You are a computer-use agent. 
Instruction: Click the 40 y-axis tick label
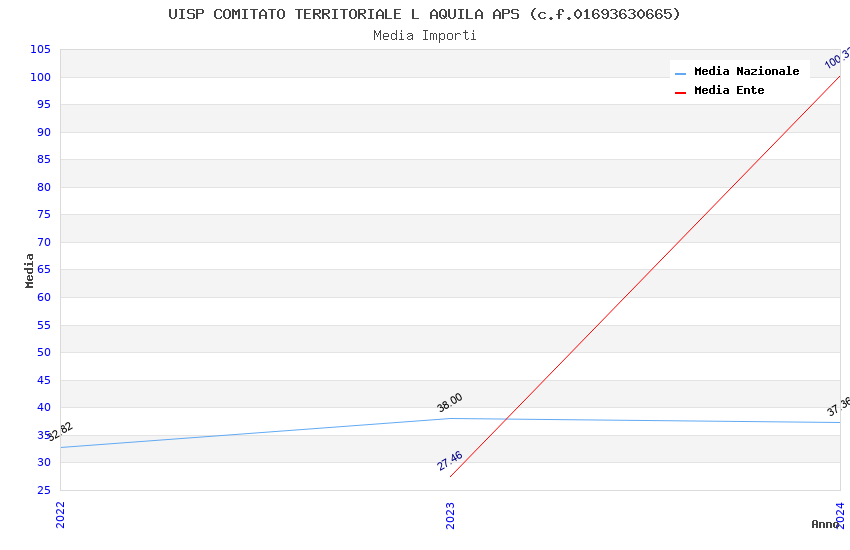click(44, 407)
